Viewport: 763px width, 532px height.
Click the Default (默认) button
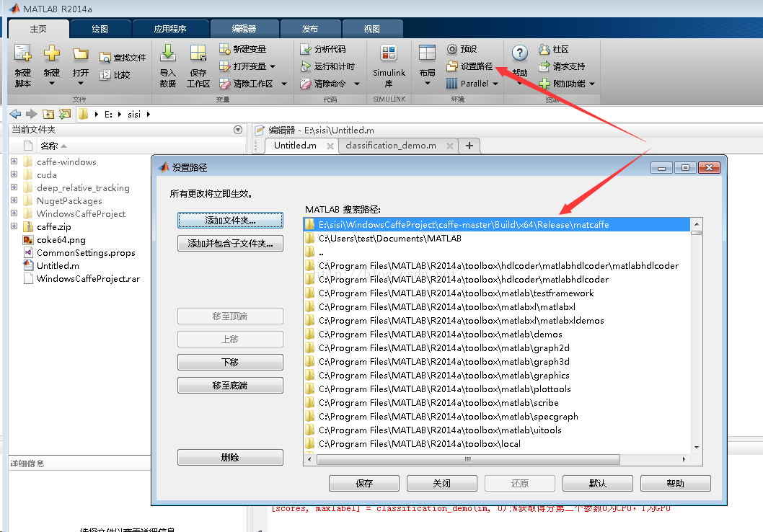point(598,483)
